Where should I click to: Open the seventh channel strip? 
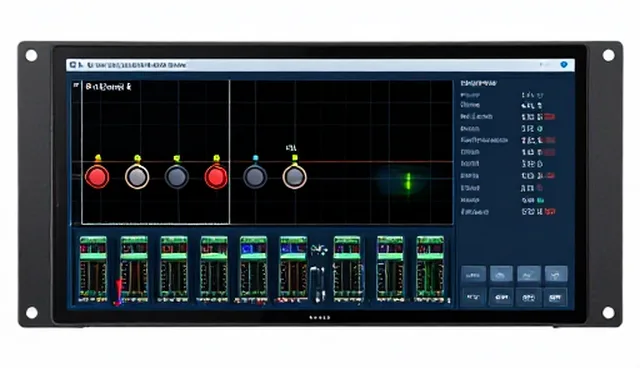[347, 269]
